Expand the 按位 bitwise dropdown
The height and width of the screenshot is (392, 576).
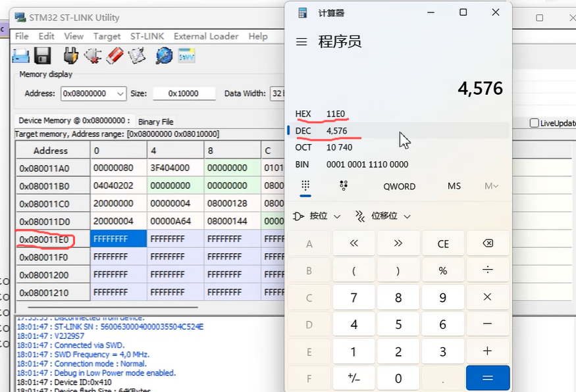point(317,216)
